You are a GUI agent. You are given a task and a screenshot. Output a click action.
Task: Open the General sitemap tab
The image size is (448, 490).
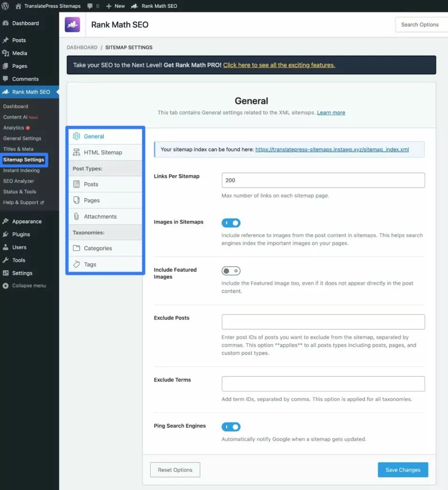pos(106,136)
